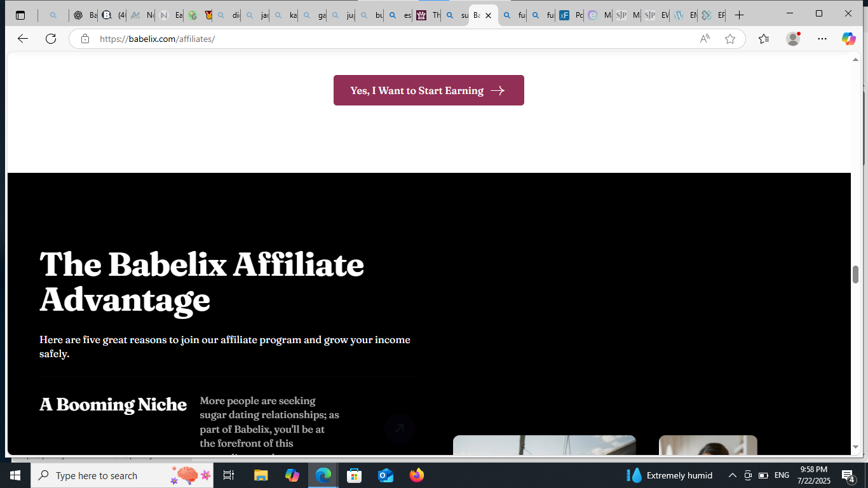
Task: Click "Yes, I Want to Start Earning" button
Action: [x=429, y=90]
